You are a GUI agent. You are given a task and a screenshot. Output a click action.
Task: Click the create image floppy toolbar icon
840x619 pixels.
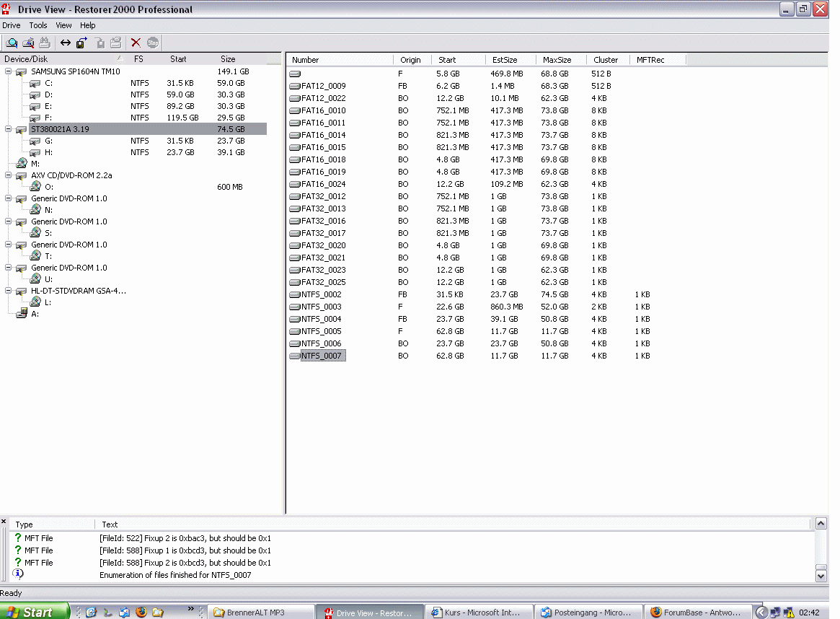point(81,43)
